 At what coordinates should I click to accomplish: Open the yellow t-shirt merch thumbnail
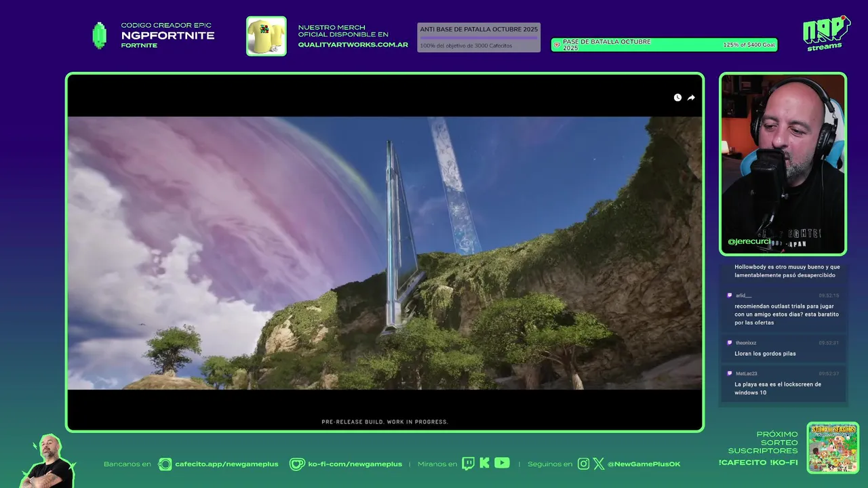(x=266, y=36)
